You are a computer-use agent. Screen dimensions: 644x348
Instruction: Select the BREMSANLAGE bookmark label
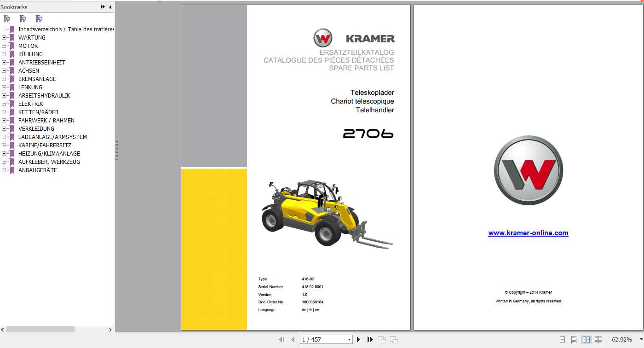(x=37, y=79)
